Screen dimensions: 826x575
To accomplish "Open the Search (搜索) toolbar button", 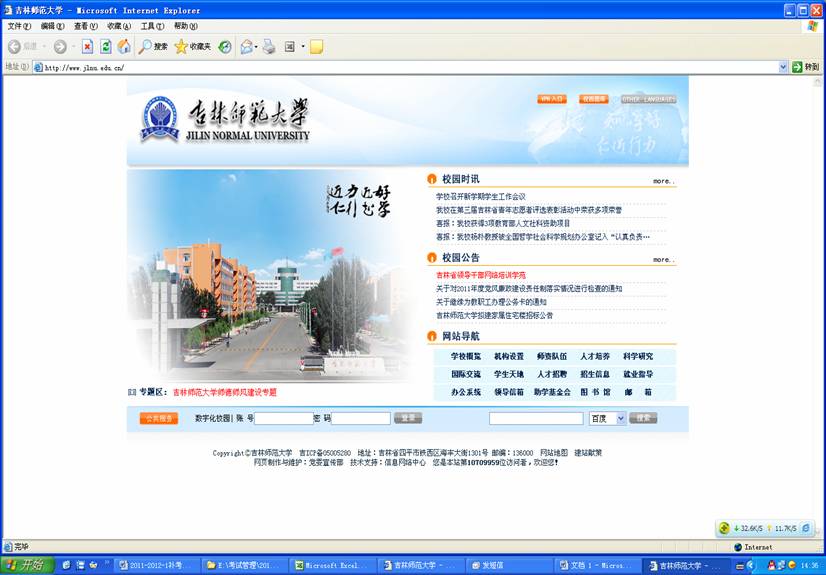I will click(153, 46).
